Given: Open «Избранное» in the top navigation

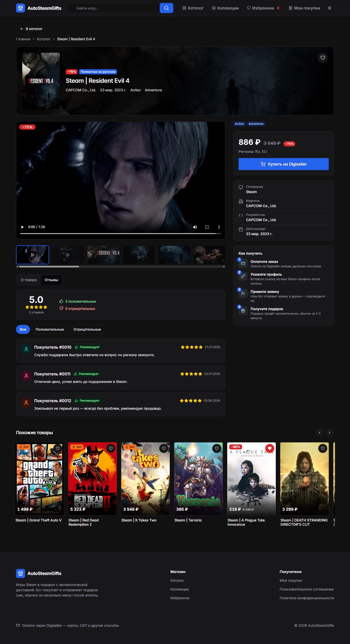Looking at the screenshot, I should point(263,8).
